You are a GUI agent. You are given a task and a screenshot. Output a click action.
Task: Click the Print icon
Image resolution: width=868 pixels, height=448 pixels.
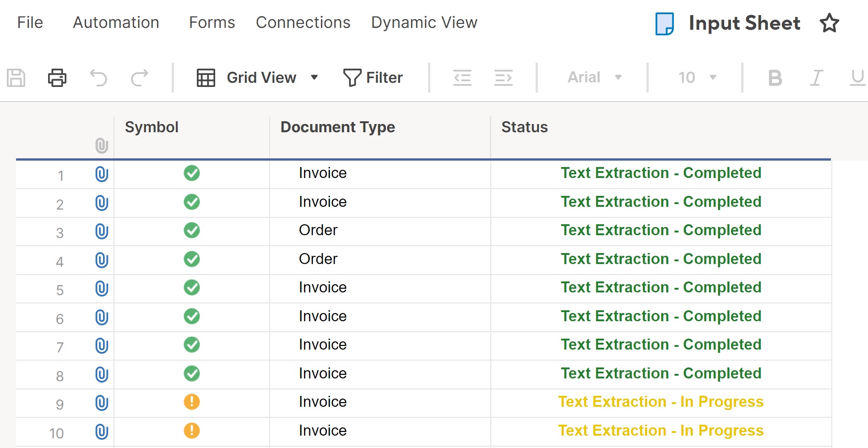pyautogui.click(x=57, y=78)
